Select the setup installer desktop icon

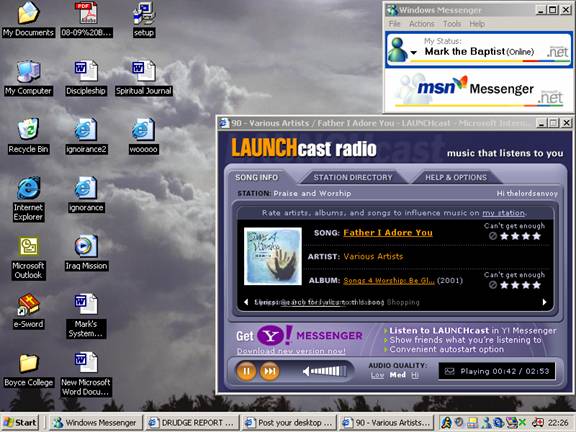click(x=144, y=19)
